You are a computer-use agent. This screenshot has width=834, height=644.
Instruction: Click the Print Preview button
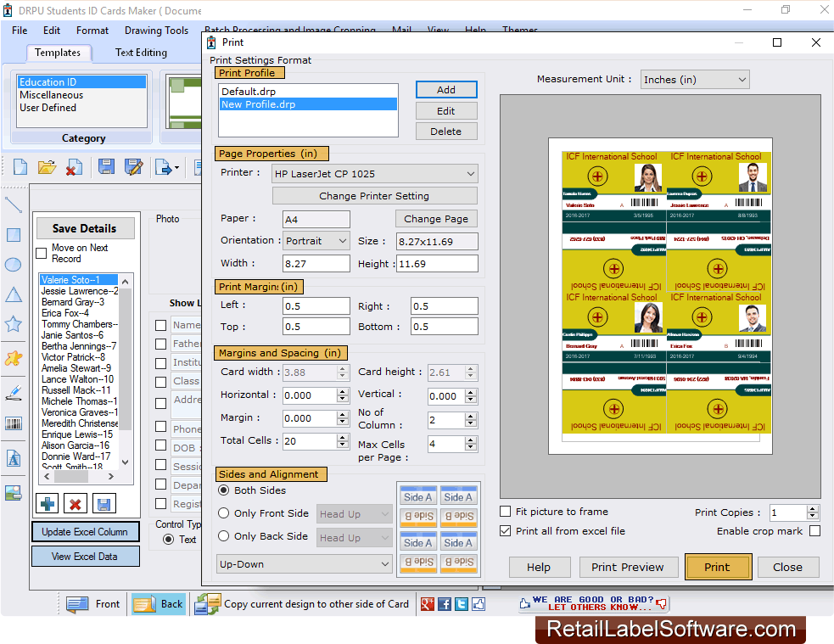pyautogui.click(x=629, y=567)
